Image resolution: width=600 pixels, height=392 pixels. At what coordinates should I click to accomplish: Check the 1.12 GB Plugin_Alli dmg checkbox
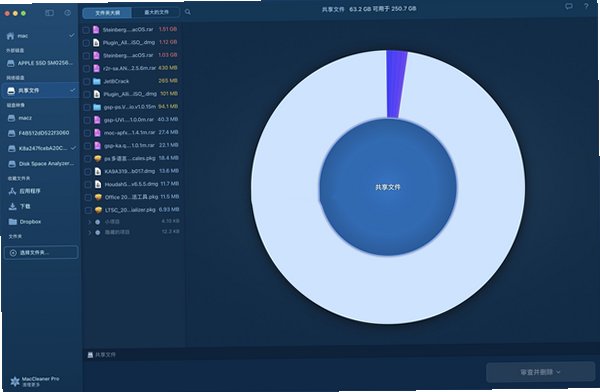[86, 43]
